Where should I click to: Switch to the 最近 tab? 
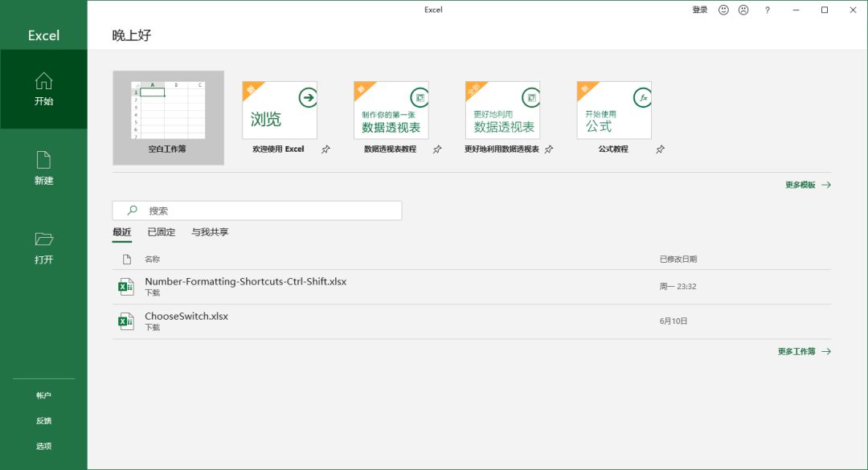coord(122,232)
